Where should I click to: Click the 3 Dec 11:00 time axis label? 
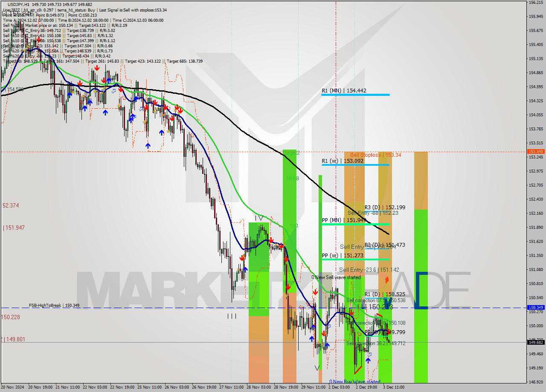point(394,387)
